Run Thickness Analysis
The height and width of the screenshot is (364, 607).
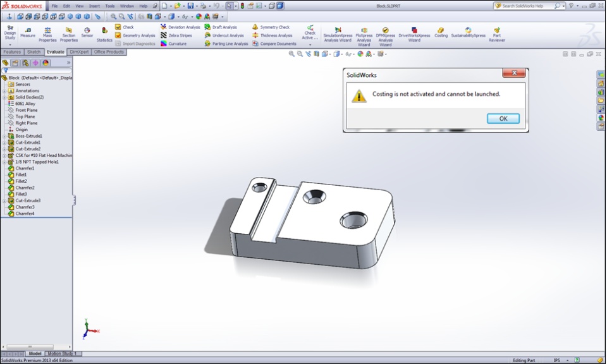tap(272, 35)
